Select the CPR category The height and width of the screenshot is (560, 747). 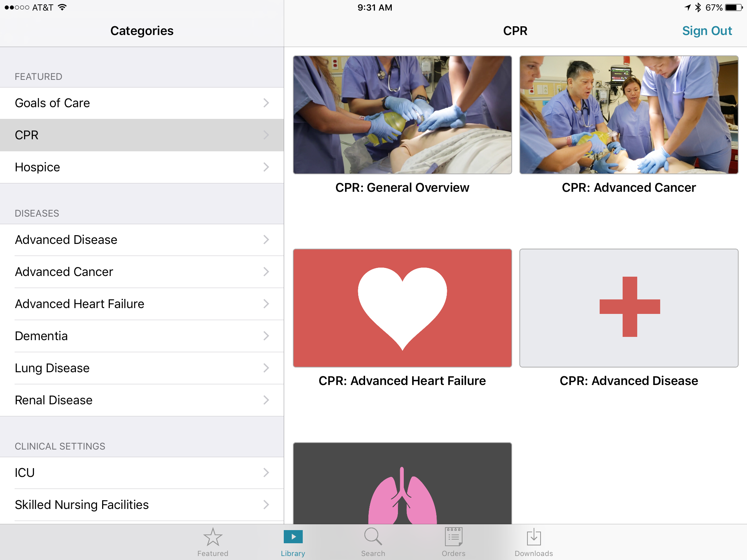[142, 135]
